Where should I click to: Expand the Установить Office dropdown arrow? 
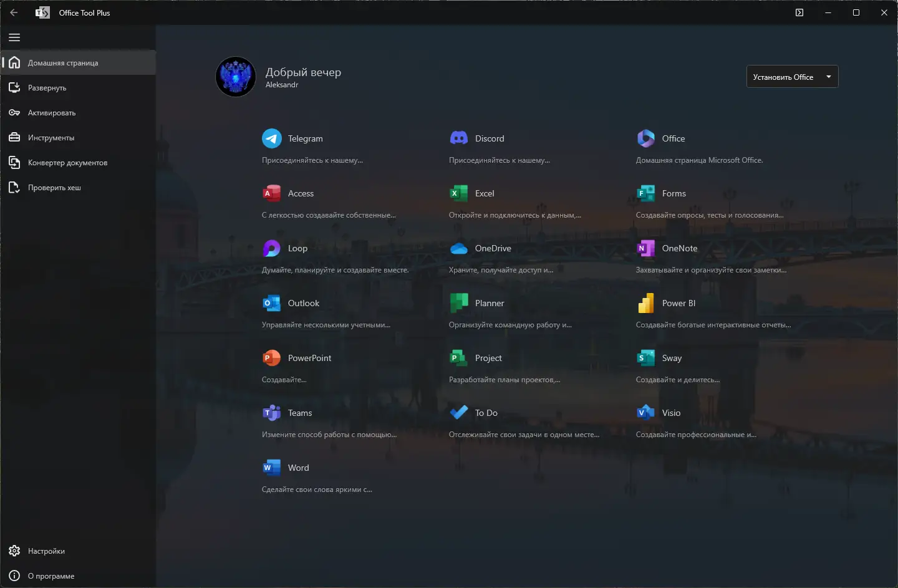829,77
